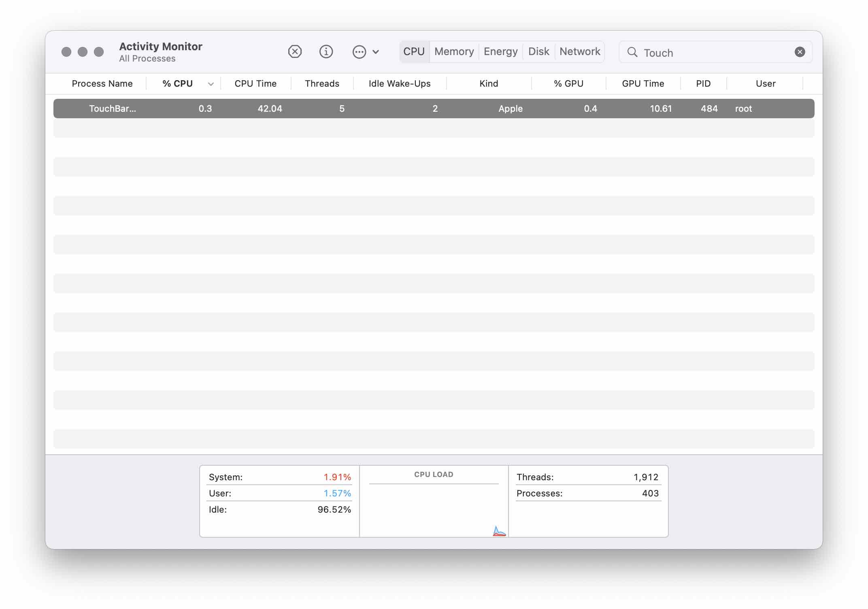Sort by Idle Wake-Ups column

click(x=399, y=83)
